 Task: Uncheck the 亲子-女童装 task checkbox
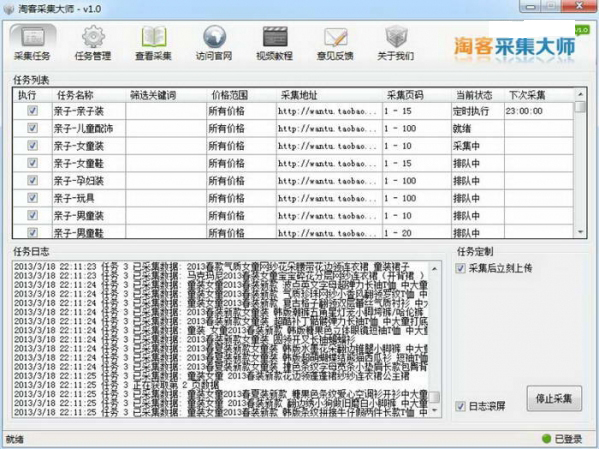tap(32, 146)
